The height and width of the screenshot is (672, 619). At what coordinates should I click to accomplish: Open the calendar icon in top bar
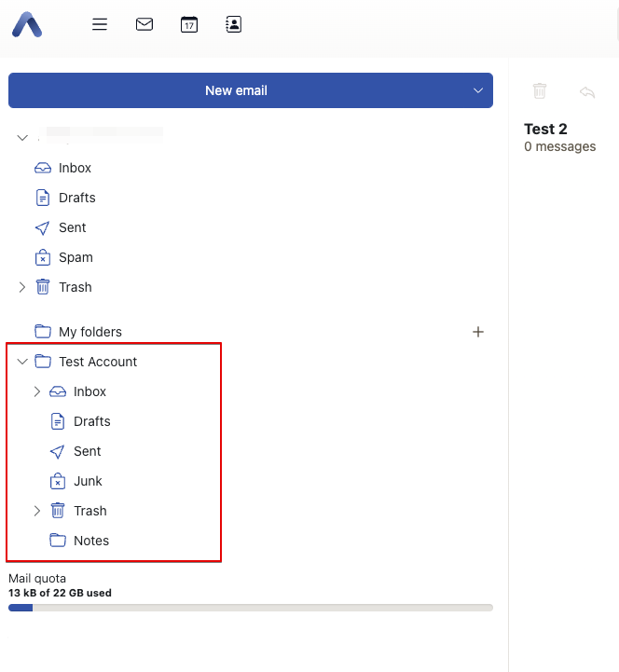189,25
